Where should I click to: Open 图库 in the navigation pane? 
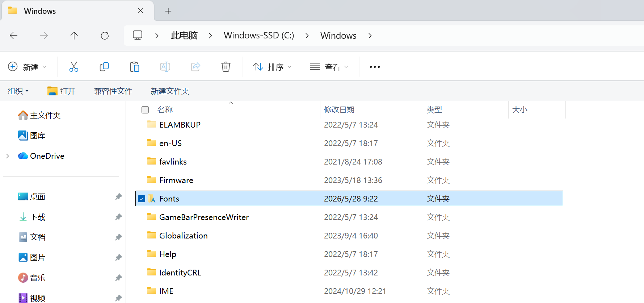coord(31,136)
